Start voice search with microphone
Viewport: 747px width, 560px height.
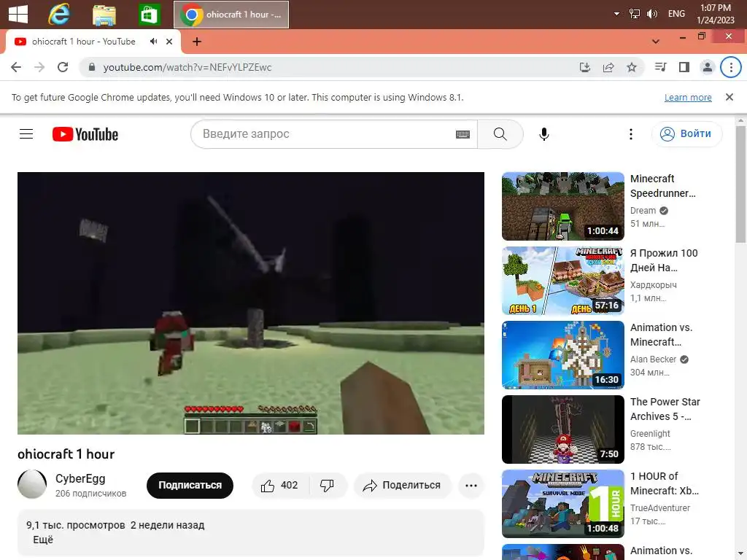coord(544,134)
